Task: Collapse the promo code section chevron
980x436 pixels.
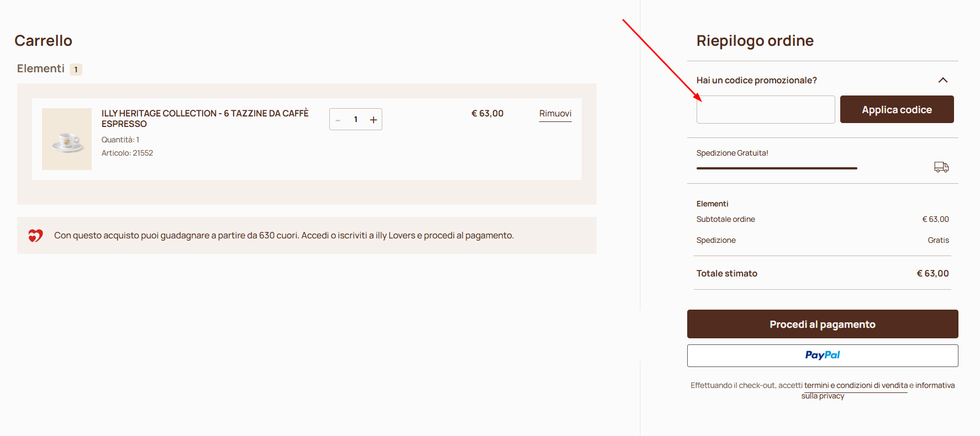Action: click(x=942, y=81)
